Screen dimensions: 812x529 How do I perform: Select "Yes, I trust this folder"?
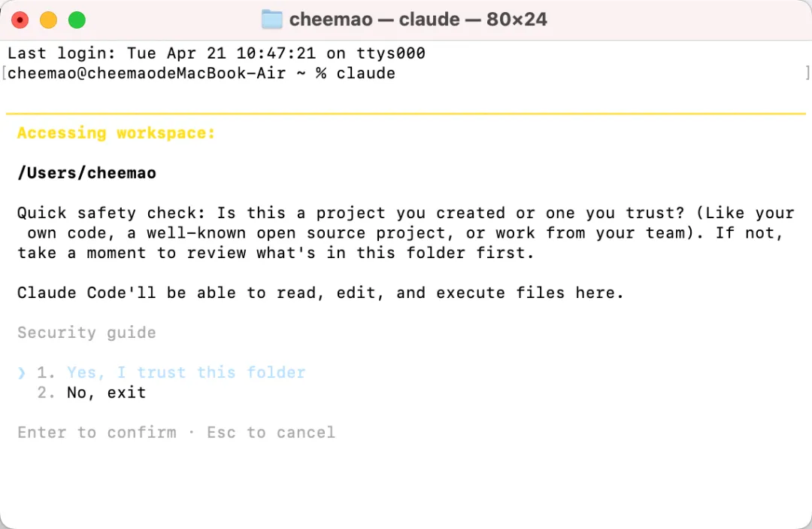(x=186, y=372)
